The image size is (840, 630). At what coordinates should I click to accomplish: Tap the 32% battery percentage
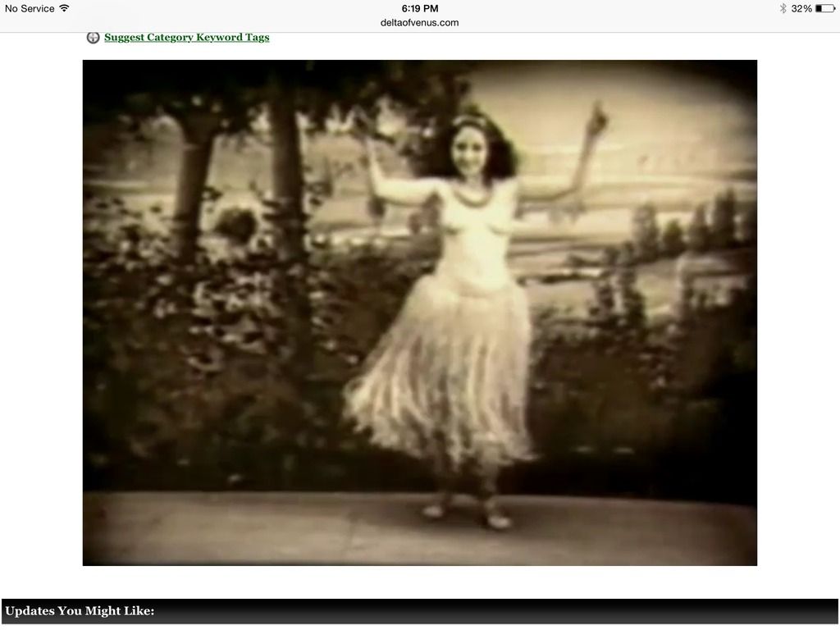(x=801, y=8)
